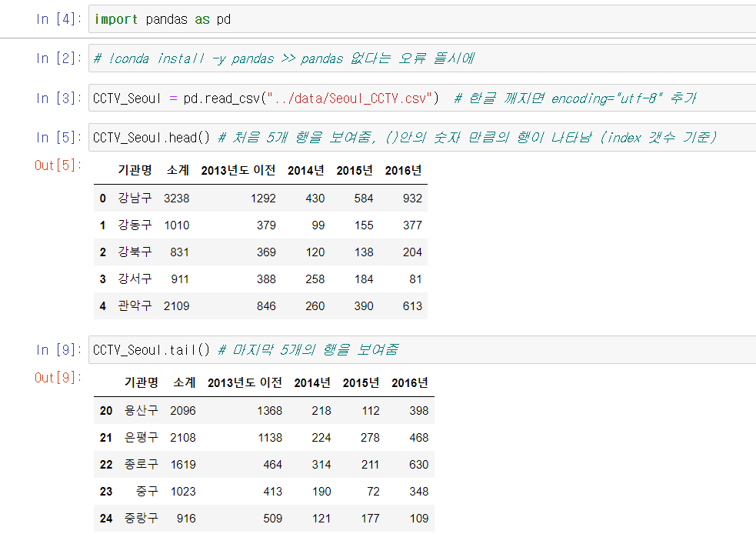This screenshot has height=534, width=756.
Task: Click value 468 in 은평구 row
Action: [419, 438]
